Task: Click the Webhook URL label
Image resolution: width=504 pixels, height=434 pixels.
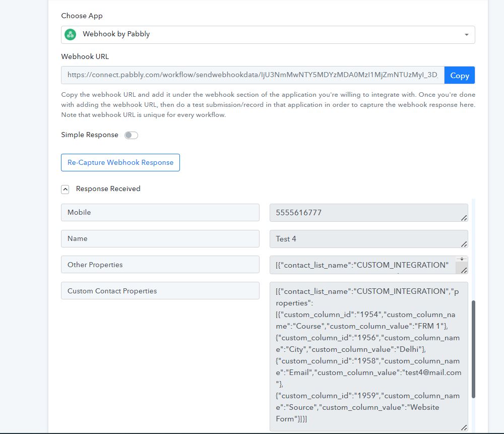Action: pyautogui.click(x=85, y=56)
